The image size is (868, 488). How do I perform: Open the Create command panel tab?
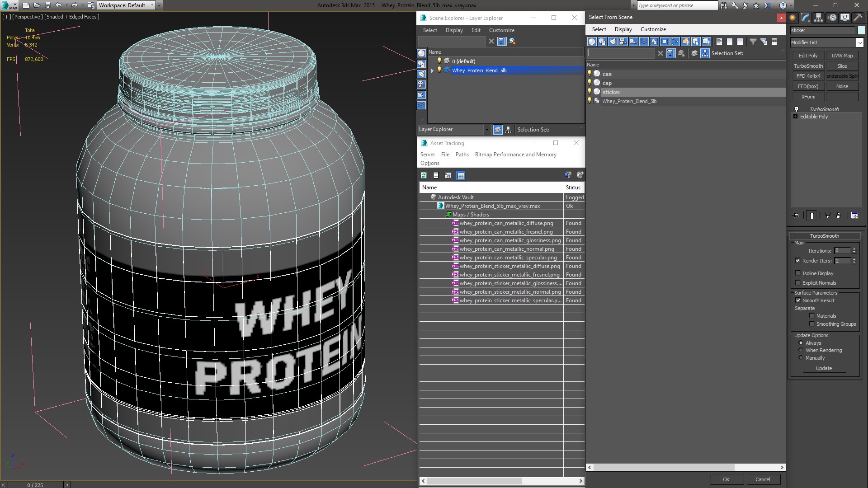pyautogui.click(x=793, y=18)
